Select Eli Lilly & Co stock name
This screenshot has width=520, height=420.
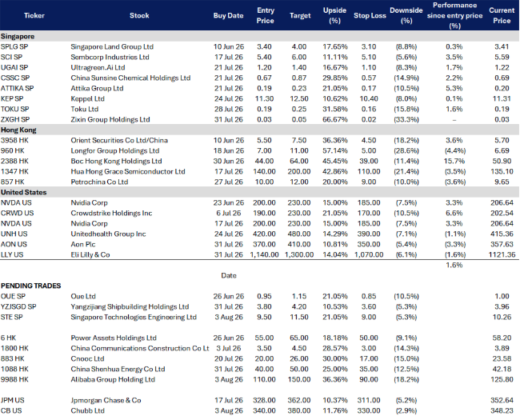point(90,254)
